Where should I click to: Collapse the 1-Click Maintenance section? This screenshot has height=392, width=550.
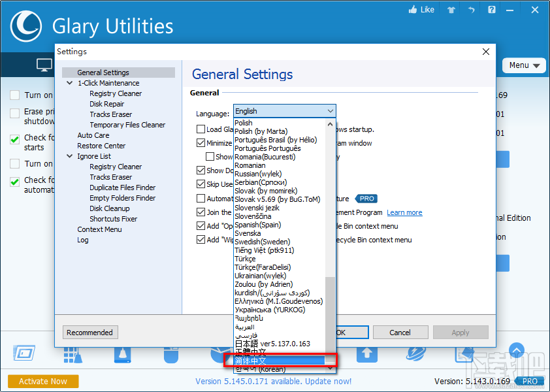click(69, 83)
